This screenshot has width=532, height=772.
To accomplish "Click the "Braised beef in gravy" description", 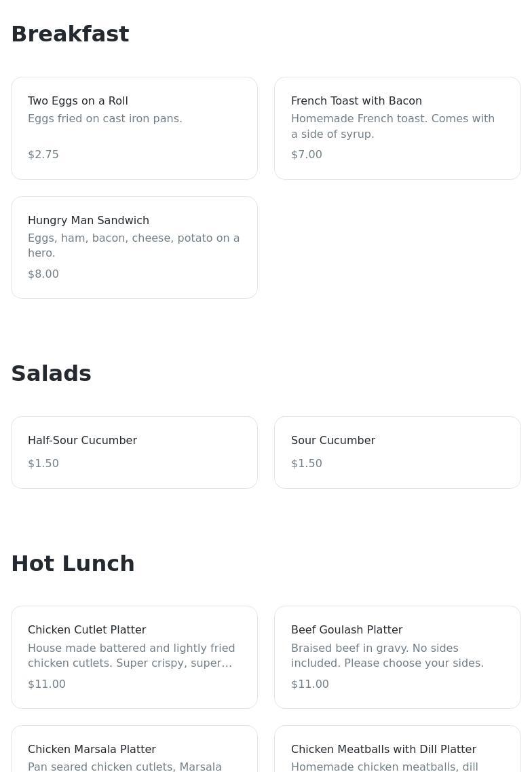I will (x=387, y=656).
